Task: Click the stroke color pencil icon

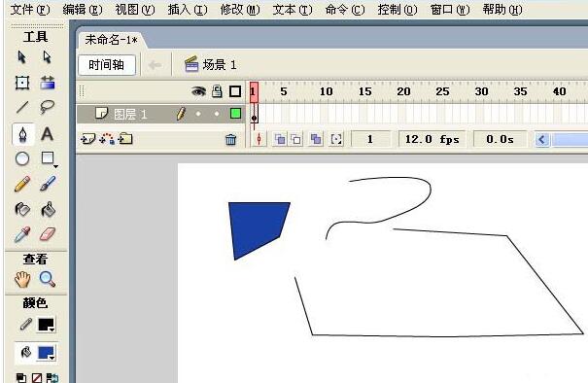Action: tap(25, 324)
